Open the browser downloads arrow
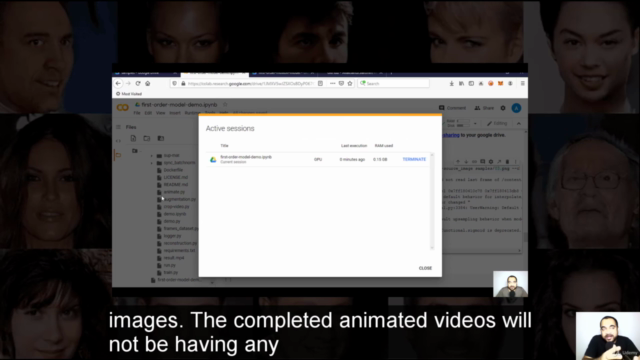The height and width of the screenshot is (360, 640). pos(451,83)
